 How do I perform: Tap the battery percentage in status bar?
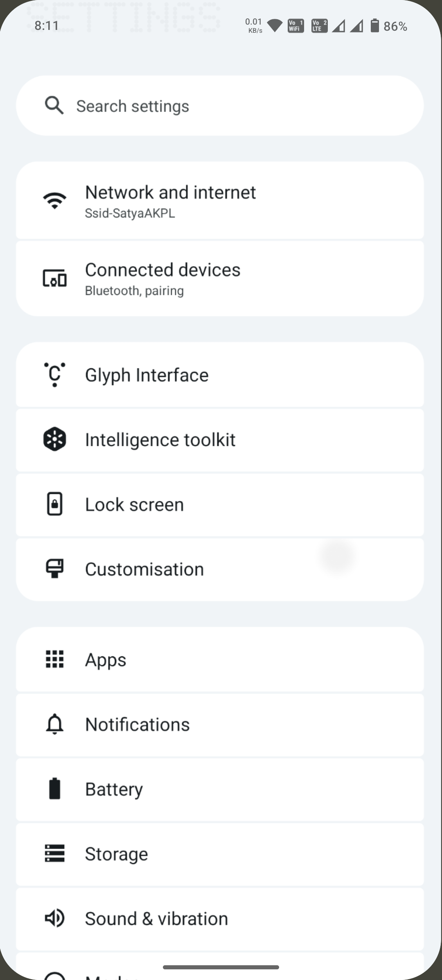pos(395,26)
